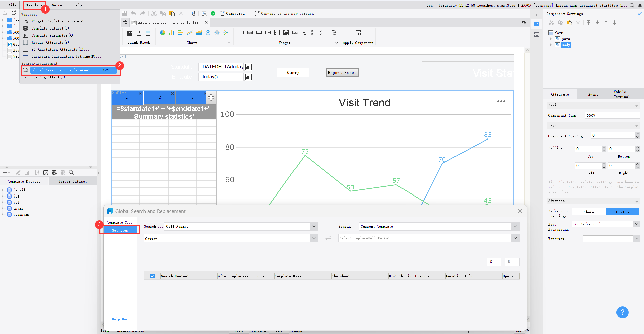Click the Paste icon in the main toolbar

click(x=172, y=13)
